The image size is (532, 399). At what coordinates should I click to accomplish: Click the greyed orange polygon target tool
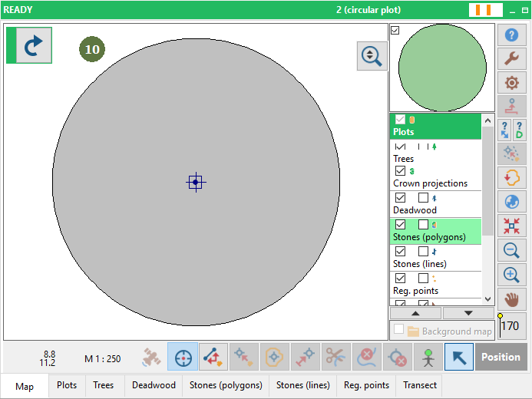(x=275, y=357)
